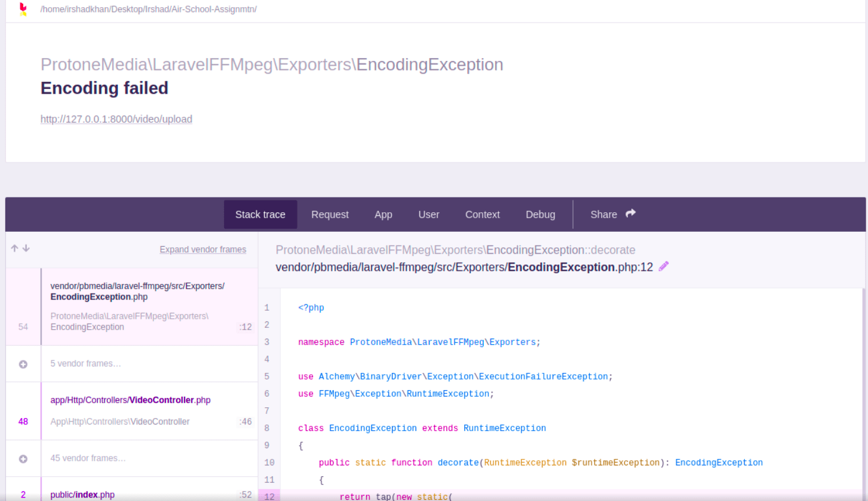868x501 pixels.
Task: Click the public static function decorate line
Action: [x=541, y=462]
